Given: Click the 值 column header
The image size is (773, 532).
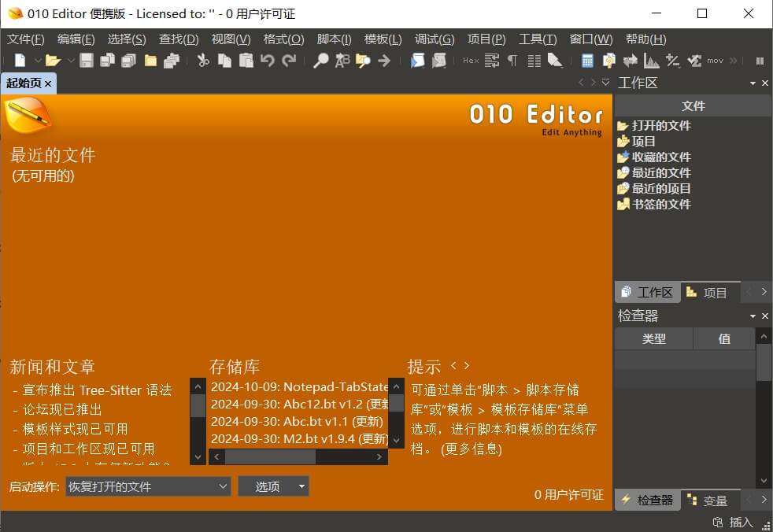Looking at the screenshot, I should tap(724, 338).
